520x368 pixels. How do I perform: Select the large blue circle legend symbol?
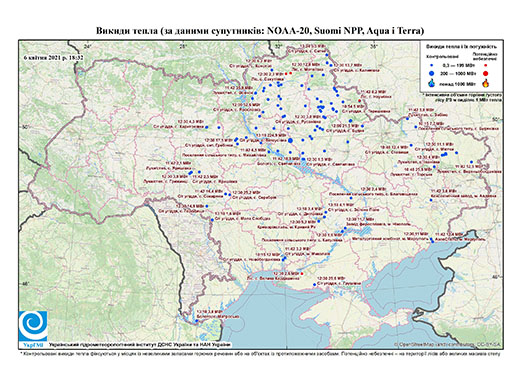pyautogui.click(x=432, y=73)
